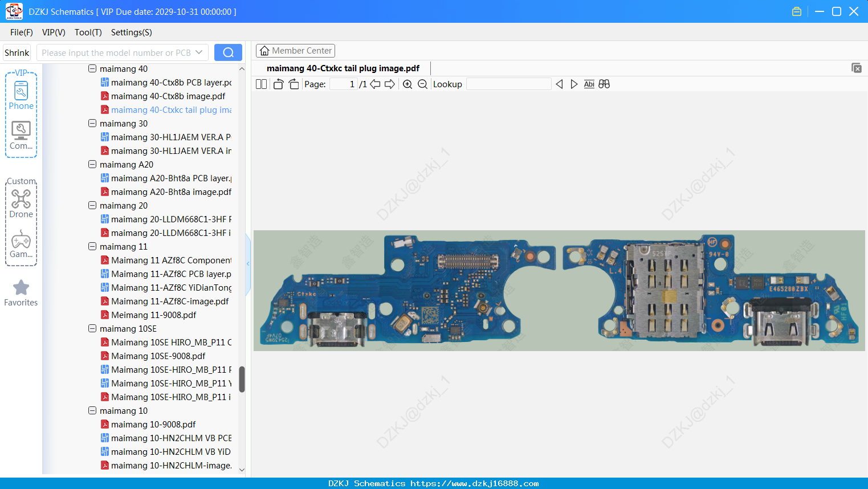Open the VIP(V) menu
Image resolution: width=868 pixels, height=489 pixels.
point(54,32)
